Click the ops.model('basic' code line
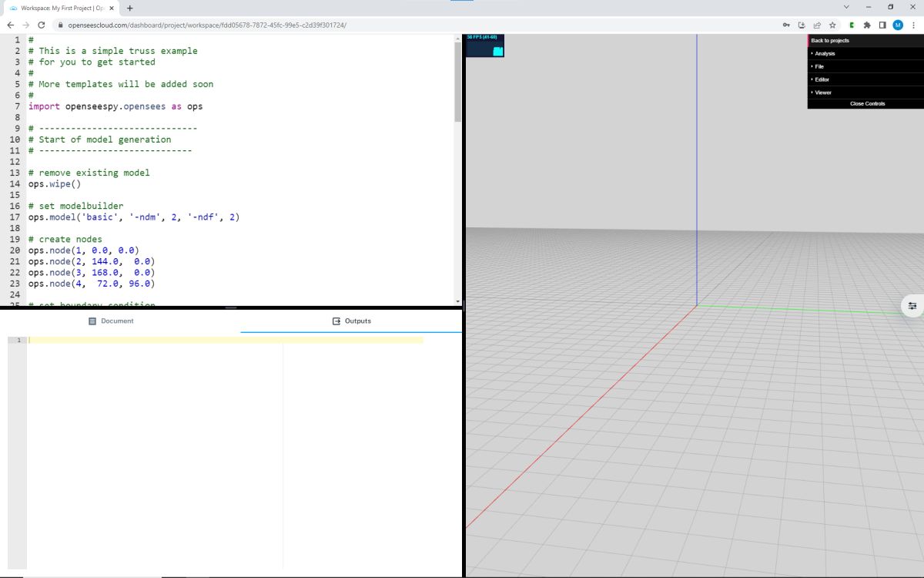The width and height of the screenshot is (924, 578). [134, 217]
